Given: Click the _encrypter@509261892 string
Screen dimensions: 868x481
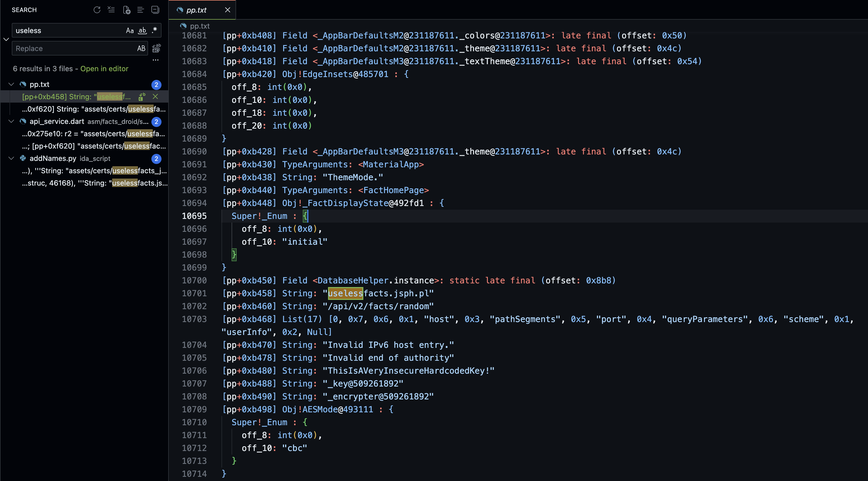Looking at the screenshot, I should (378, 397).
